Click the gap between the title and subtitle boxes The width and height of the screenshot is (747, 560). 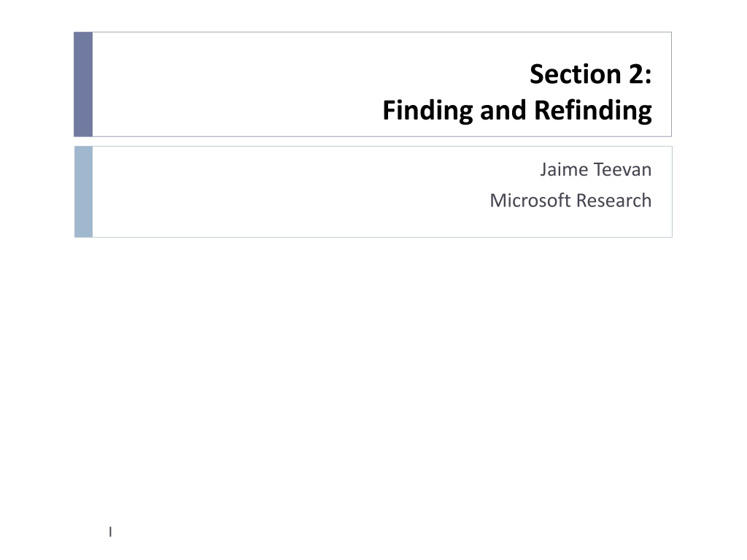(373, 141)
